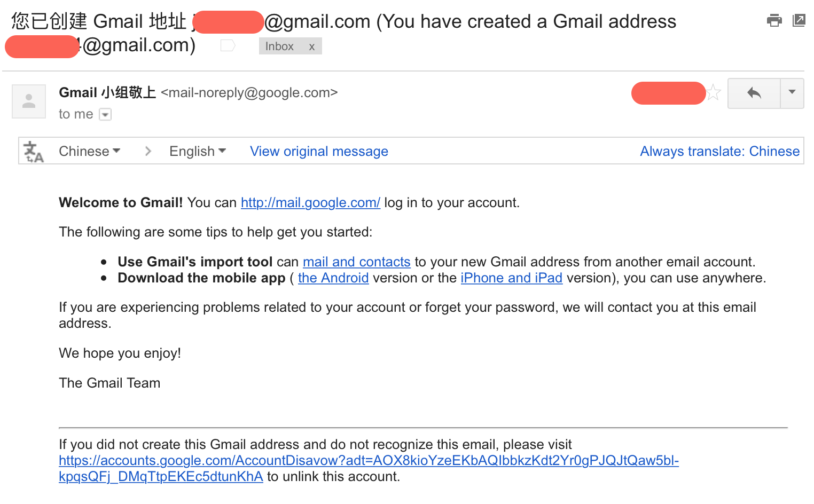This screenshot has height=504, width=814.
Task: Click the 'mail and contacts' link
Action: click(x=356, y=262)
